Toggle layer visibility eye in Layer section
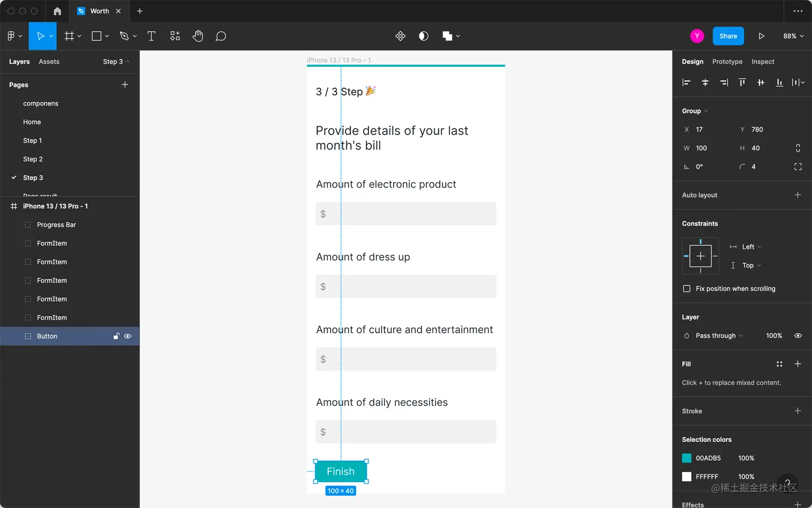This screenshot has width=812, height=508. pos(798,335)
